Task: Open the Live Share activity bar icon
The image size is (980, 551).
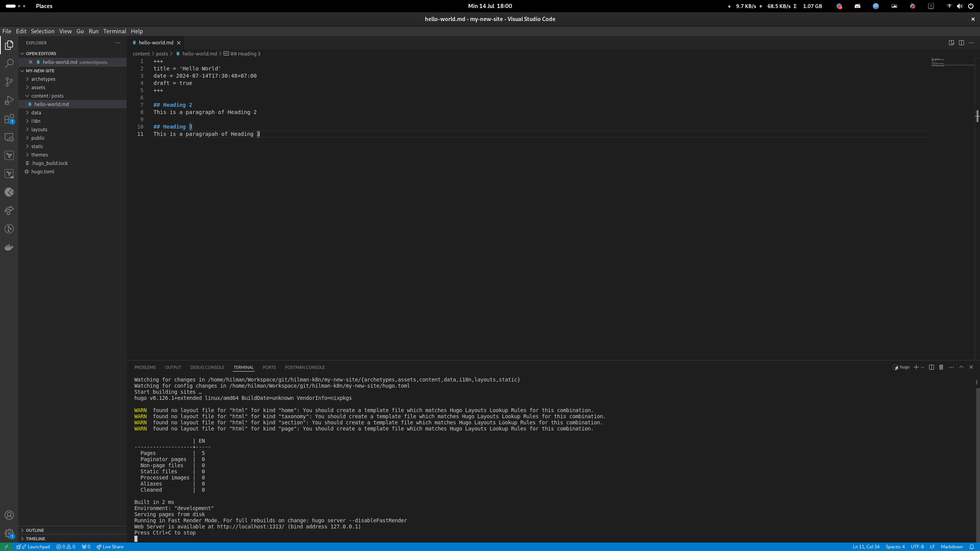Action: tap(9, 210)
